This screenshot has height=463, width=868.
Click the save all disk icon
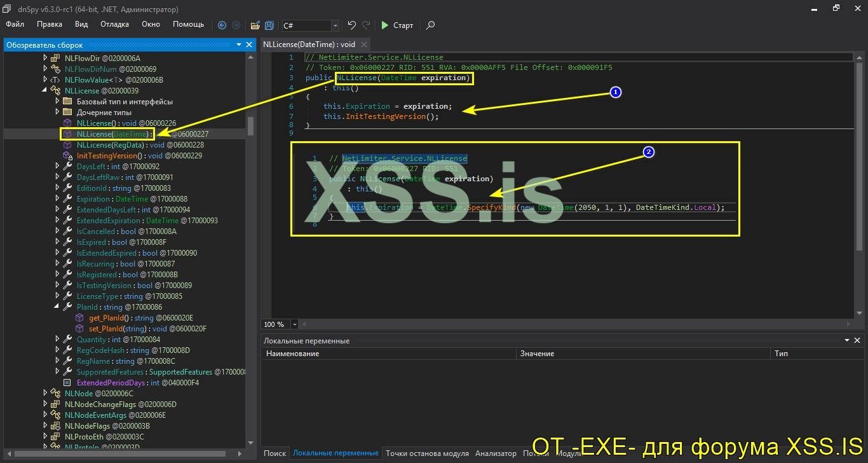point(269,25)
